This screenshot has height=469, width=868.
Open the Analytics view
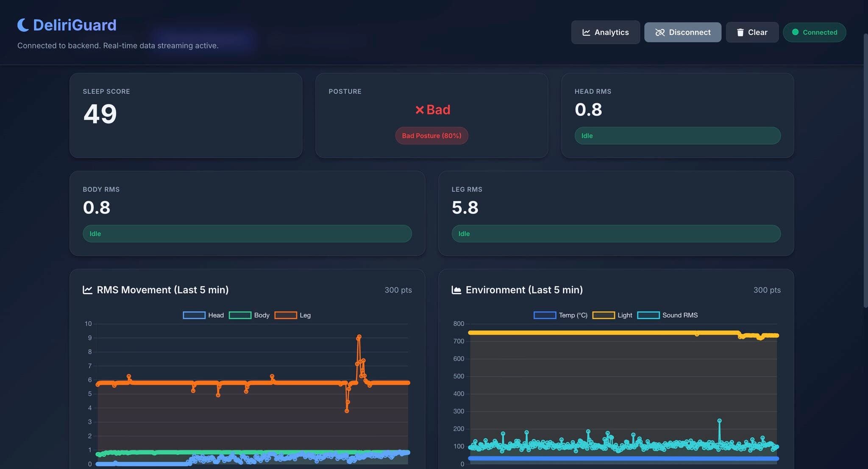tap(605, 32)
